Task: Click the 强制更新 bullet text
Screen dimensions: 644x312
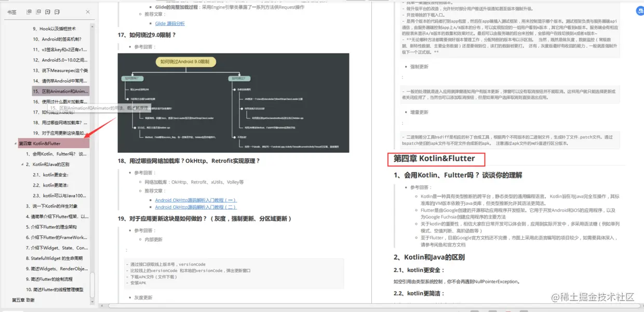Action: pyautogui.click(x=419, y=67)
